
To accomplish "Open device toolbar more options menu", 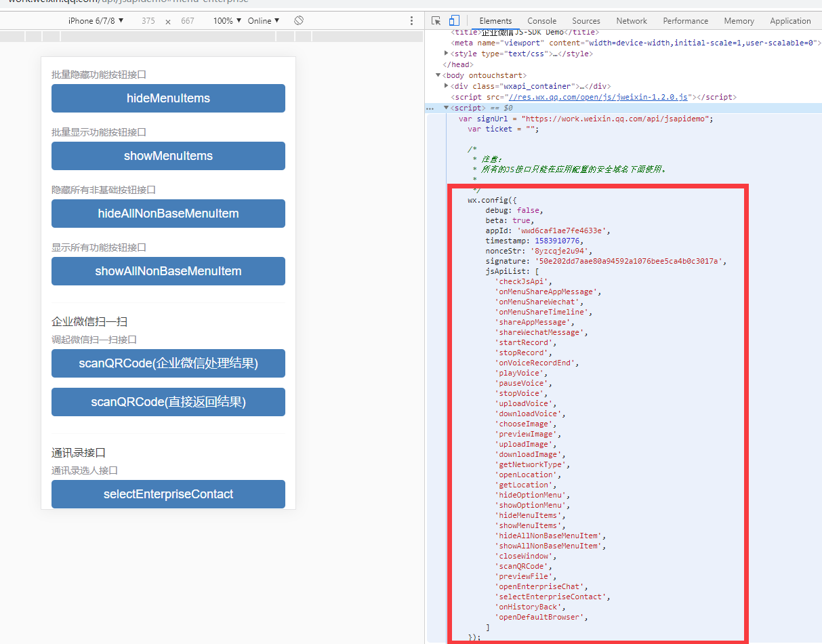I will pos(411,21).
